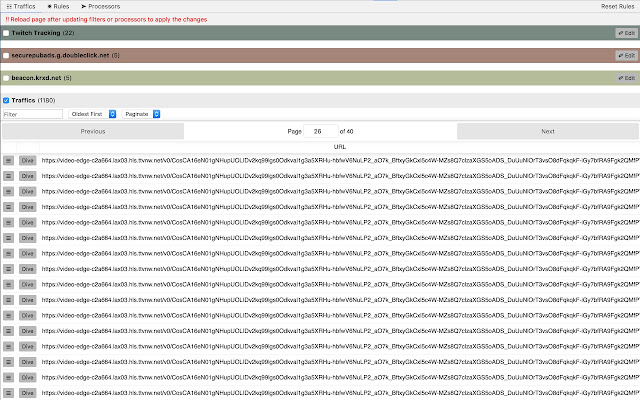Image resolution: width=640 pixels, height=400 pixels.
Task: Click the Twitch Tracking group title
Action: [x=36, y=33]
